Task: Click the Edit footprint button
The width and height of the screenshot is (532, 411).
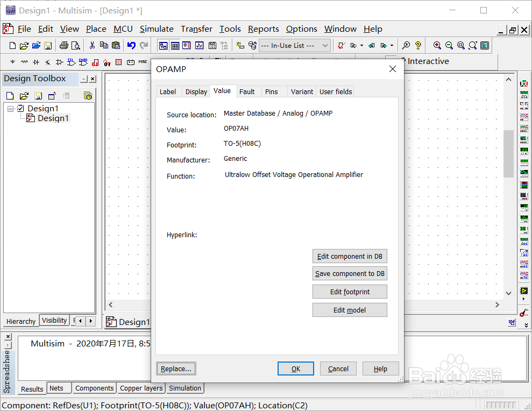Action: [350, 292]
